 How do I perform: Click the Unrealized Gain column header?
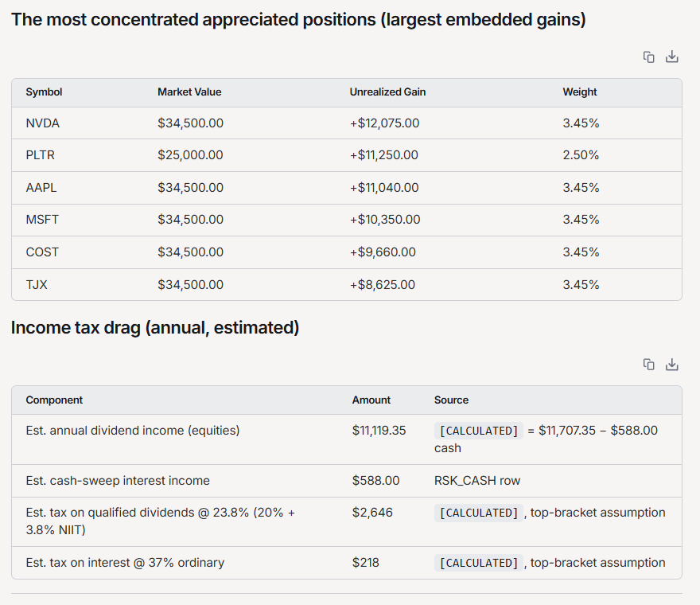tap(387, 92)
